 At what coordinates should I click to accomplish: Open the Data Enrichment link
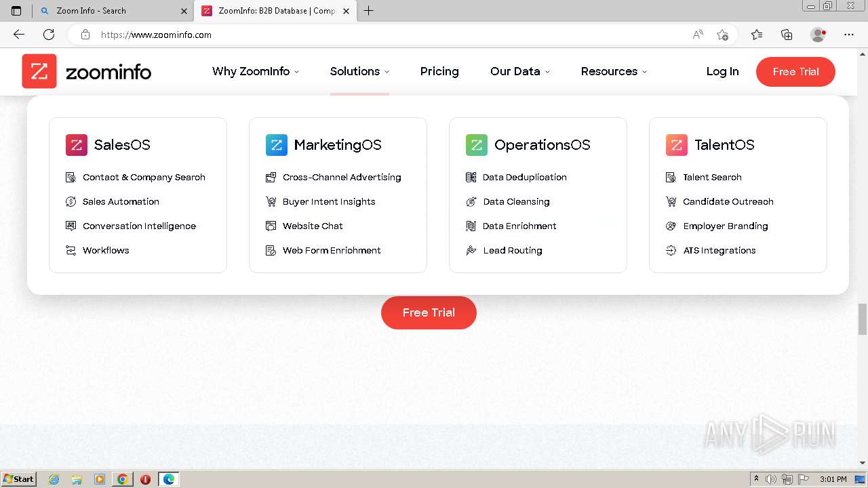(519, 226)
